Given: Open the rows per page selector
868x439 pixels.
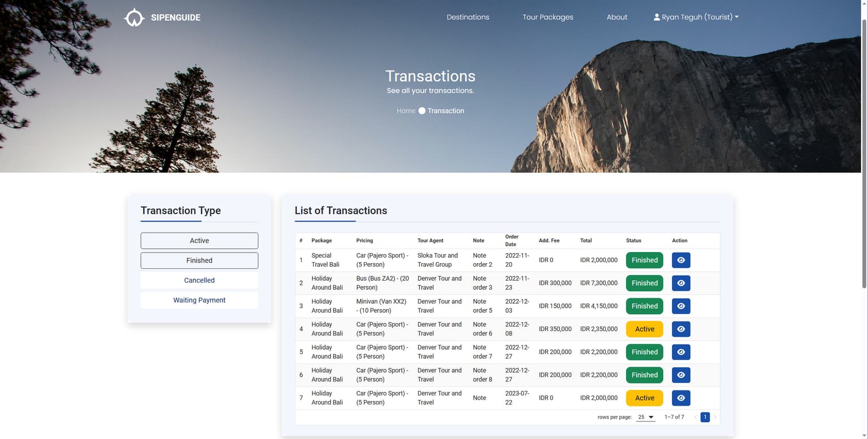Looking at the screenshot, I should click(644, 417).
